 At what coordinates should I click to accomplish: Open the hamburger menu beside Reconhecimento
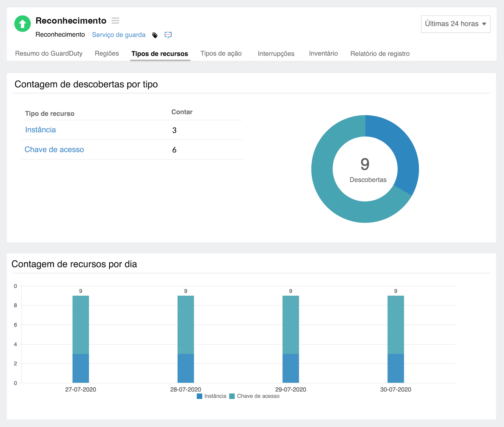[x=116, y=21]
